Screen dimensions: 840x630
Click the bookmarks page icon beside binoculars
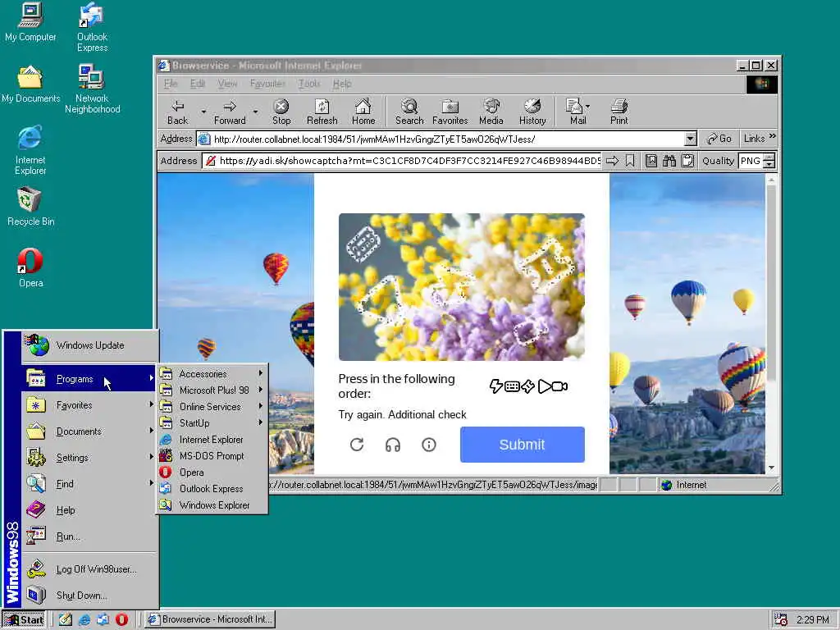(651, 161)
